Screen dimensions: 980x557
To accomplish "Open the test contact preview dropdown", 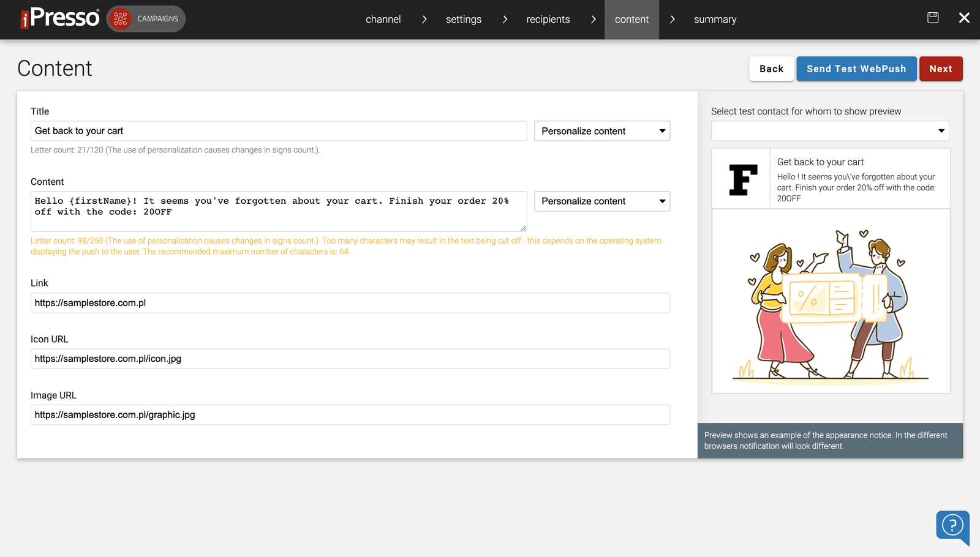I will coord(829,130).
